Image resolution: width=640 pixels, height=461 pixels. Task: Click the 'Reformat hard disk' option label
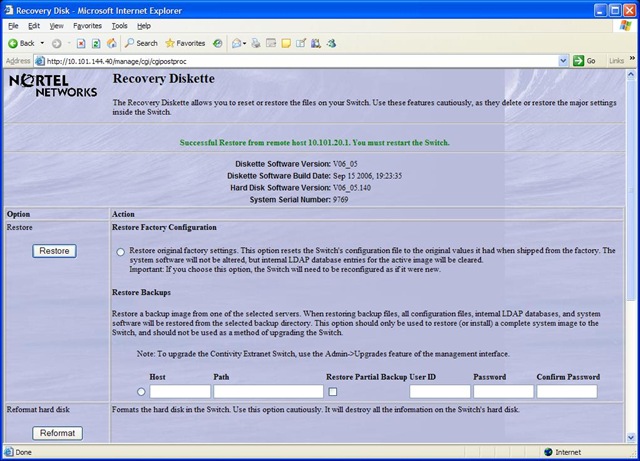point(38,409)
